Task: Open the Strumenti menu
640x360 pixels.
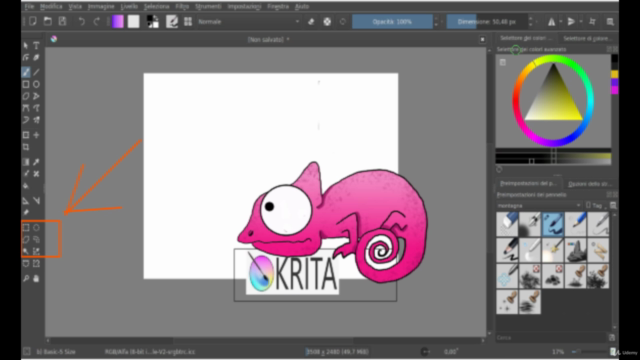Action: (x=208, y=7)
